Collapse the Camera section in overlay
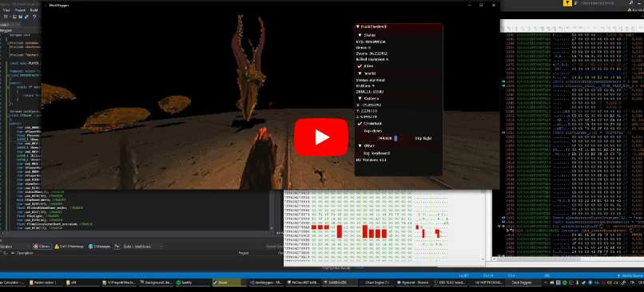This screenshot has height=292, width=644. pyautogui.click(x=360, y=98)
